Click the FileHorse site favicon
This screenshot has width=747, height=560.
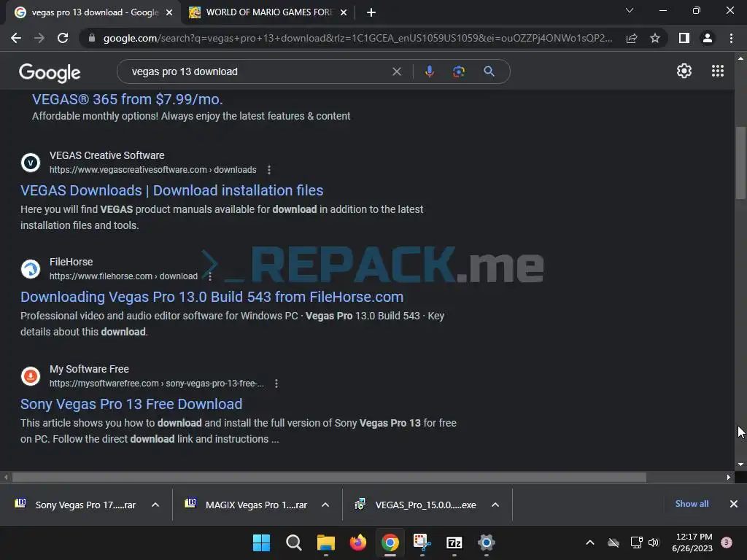(x=31, y=269)
